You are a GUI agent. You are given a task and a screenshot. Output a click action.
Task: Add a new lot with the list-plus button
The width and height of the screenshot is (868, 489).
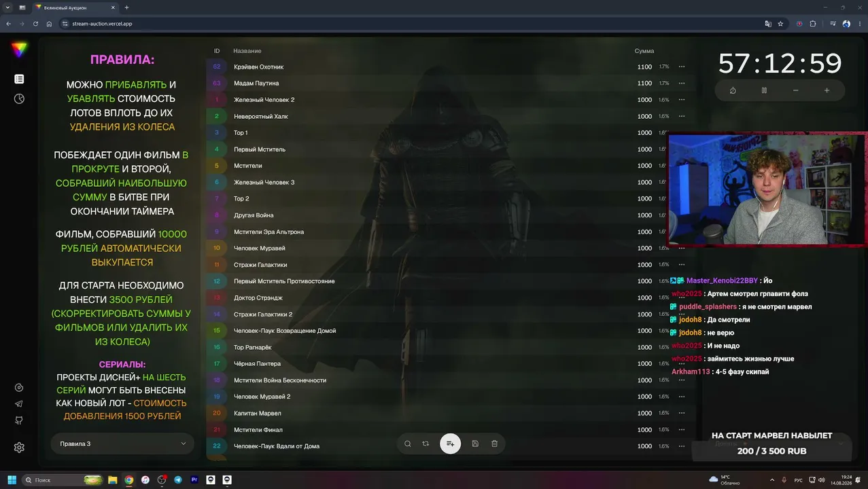pos(450,443)
